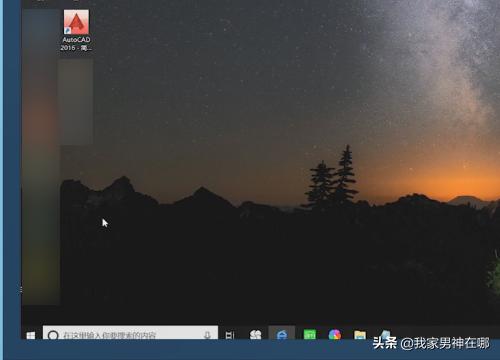The width and height of the screenshot is (500, 360).
Task: Launch the colorful round app in the taskbar
Action: pyautogui.click(x=335, y=334)
